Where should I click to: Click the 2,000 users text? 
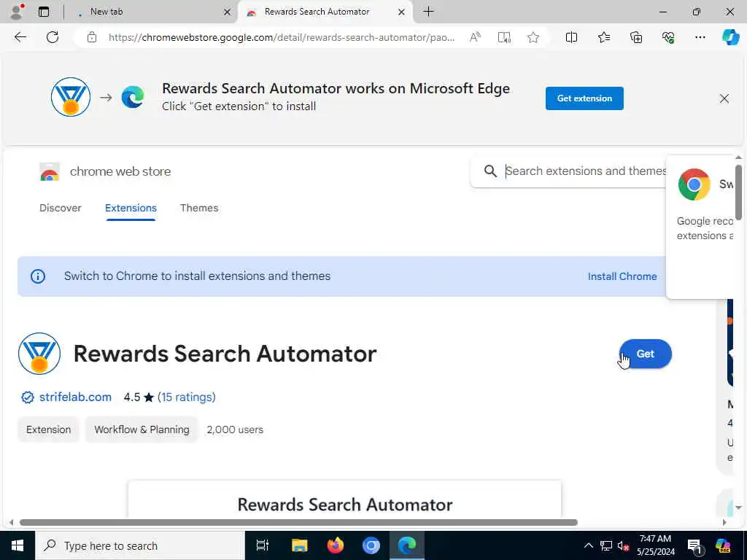point(235,429)
